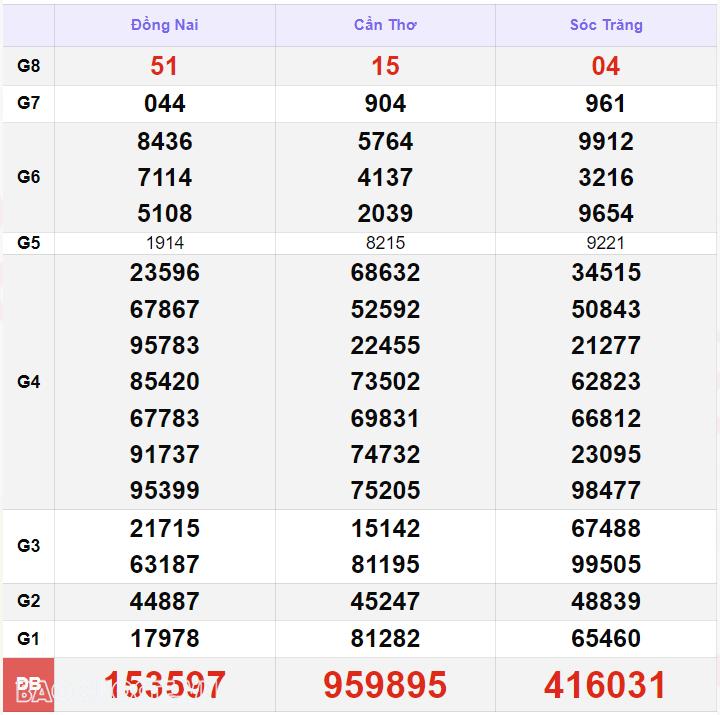Click the G8 row label

click(29, 66)
